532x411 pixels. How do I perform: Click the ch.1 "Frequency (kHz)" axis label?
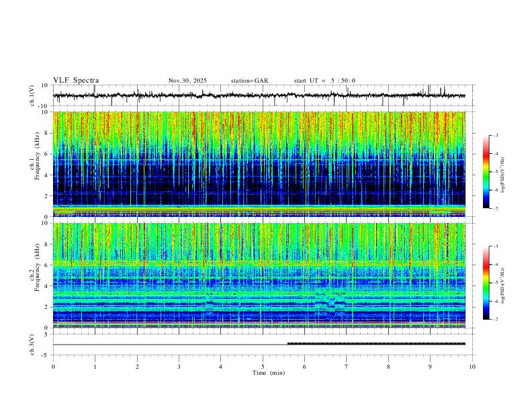pyautogui.click(x=38, y=156)
